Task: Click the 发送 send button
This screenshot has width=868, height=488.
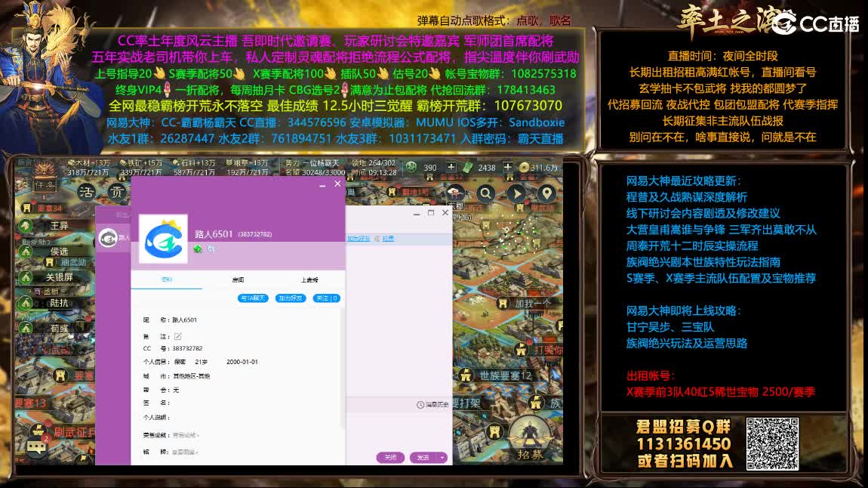Action: pos(423,458)
